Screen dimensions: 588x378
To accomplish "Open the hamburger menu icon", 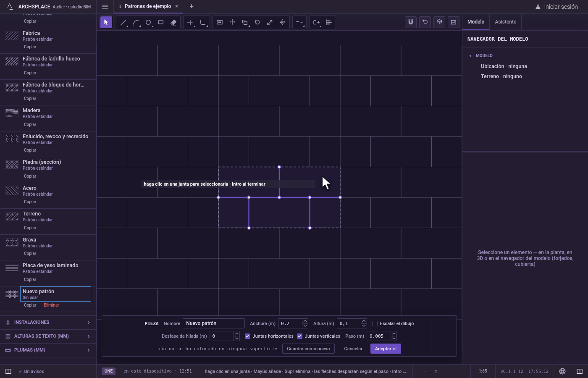I will [105, 7].
